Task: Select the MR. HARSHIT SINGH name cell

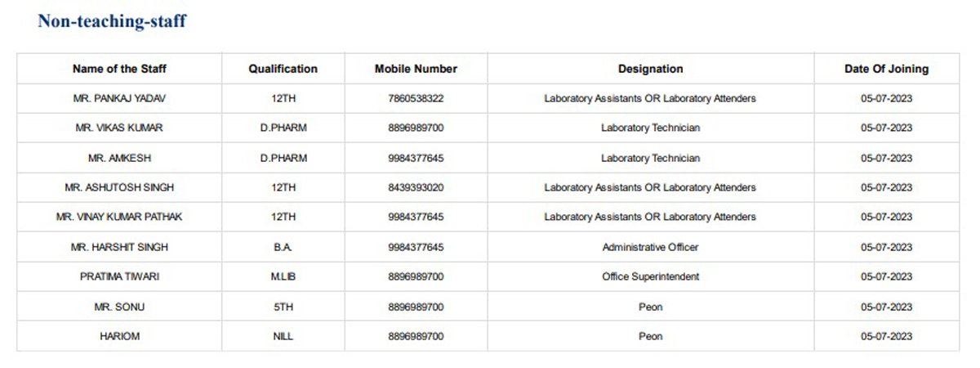Action: click(119, 247)
